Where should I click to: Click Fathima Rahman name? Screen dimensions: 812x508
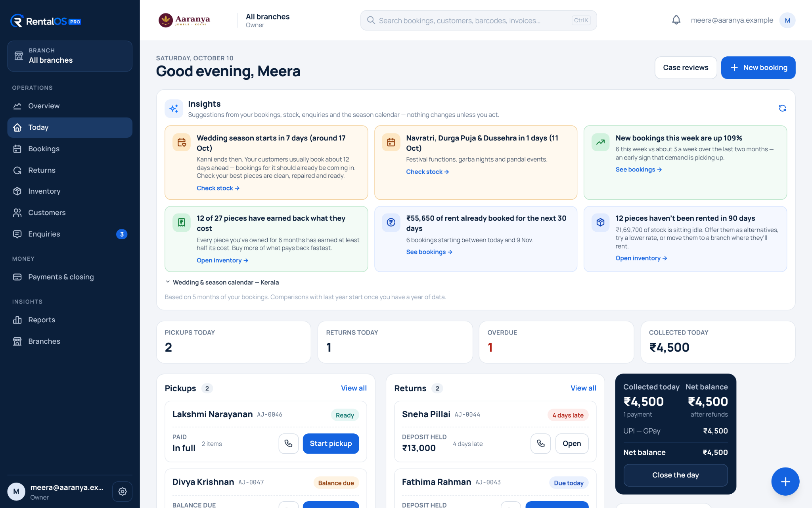coord(437,482)
